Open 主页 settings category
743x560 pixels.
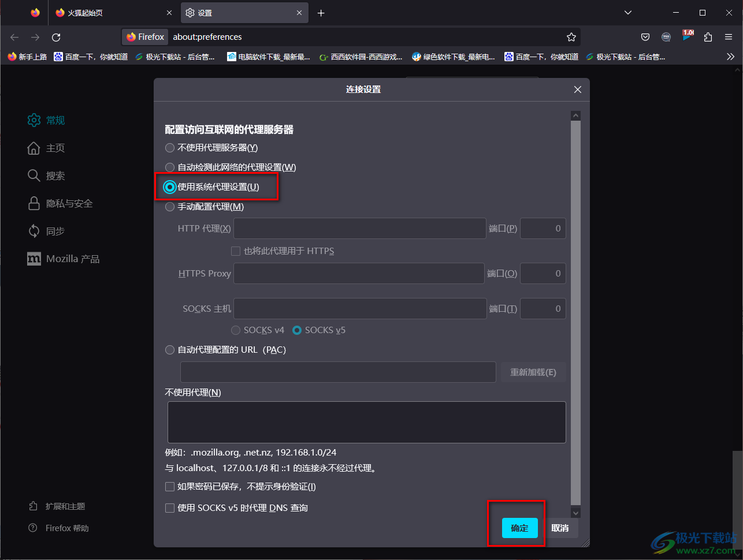(x=46, y=148)
